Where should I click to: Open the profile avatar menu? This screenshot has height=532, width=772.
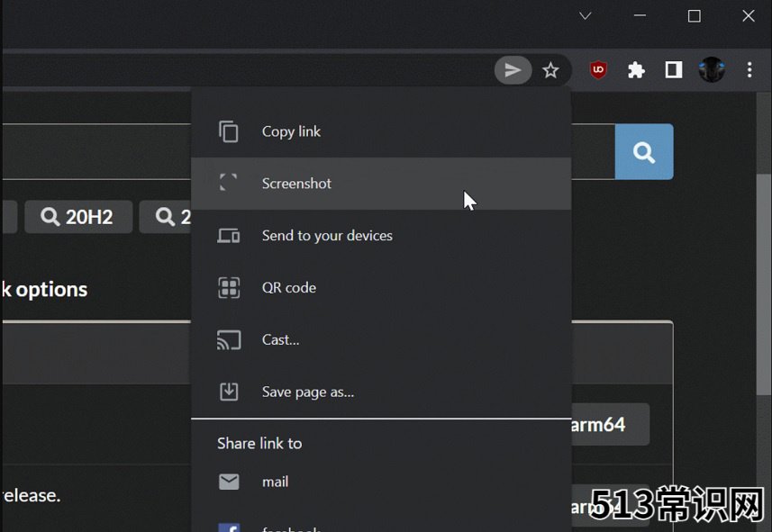712,69
